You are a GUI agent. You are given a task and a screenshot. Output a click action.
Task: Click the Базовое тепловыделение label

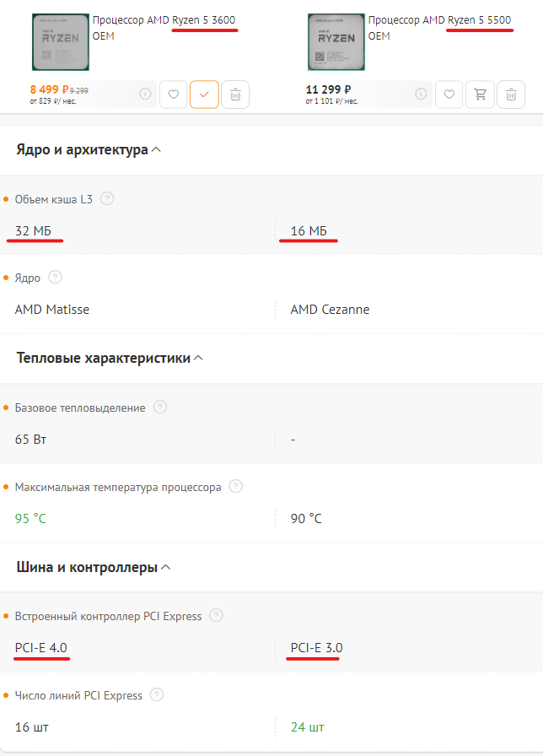pos(80,408)
